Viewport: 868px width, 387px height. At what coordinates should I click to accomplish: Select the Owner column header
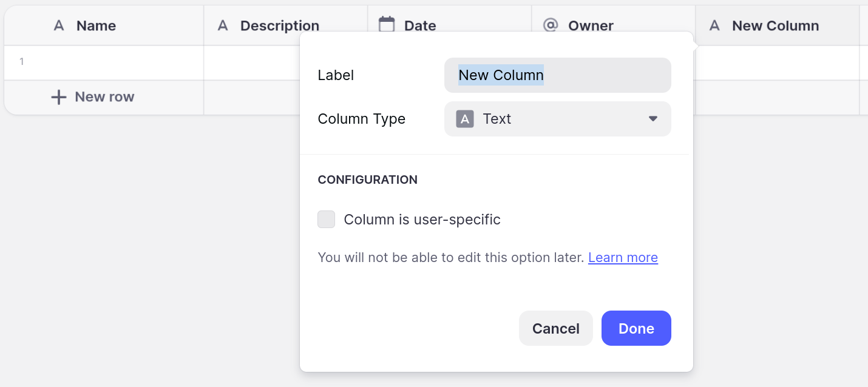591,25
